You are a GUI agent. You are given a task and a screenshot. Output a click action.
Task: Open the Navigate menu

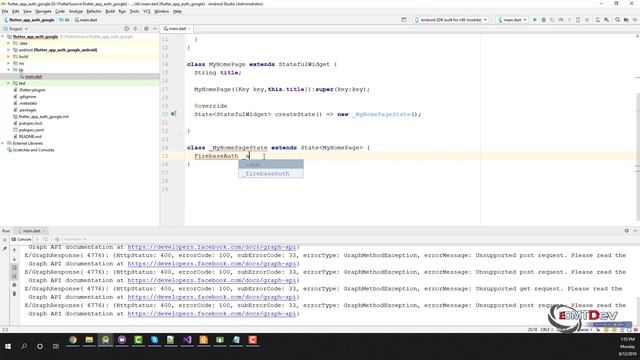coord(43,11)
